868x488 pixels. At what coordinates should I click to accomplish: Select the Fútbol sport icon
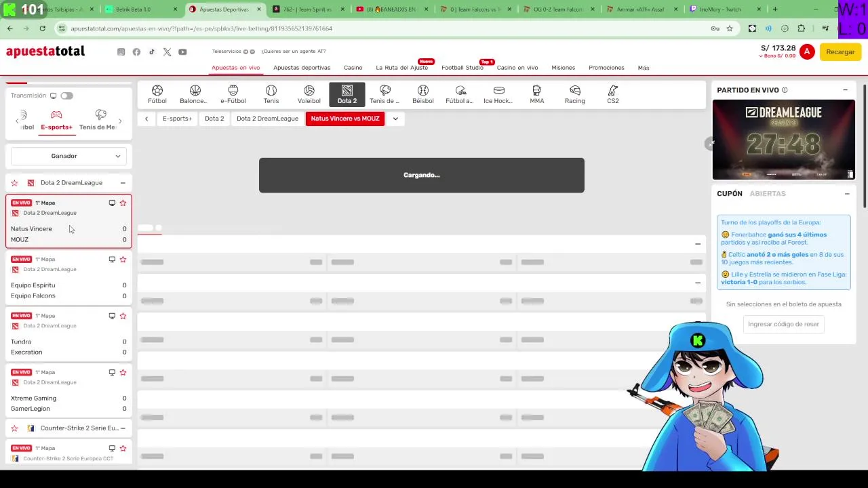pyautogui.click(x=157, y=94)
